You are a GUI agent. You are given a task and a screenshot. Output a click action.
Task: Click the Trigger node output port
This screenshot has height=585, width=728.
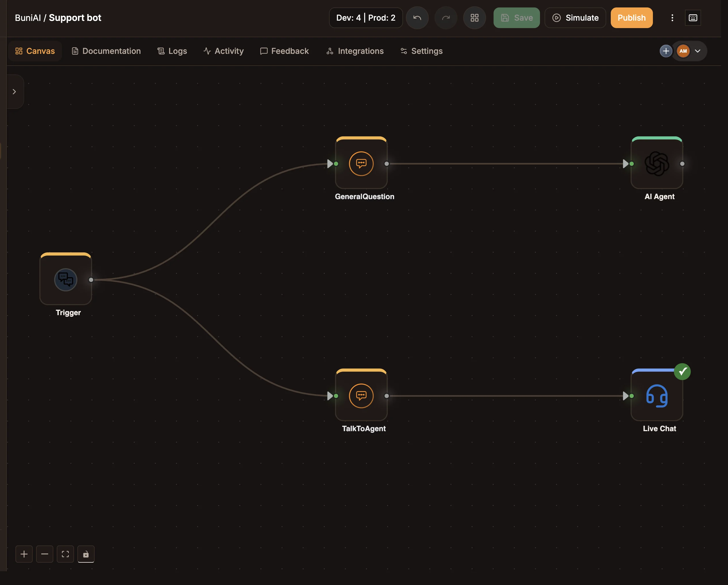tap(91, 280)
